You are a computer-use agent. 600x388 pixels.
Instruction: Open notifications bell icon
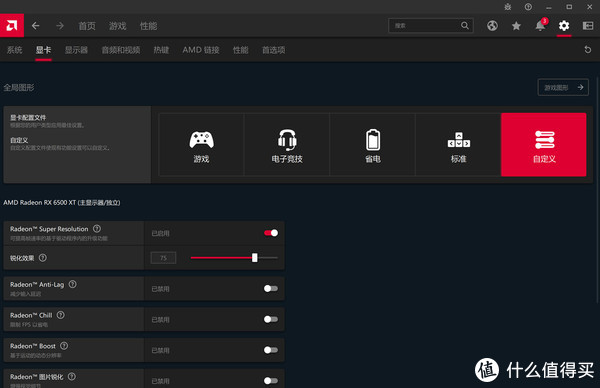pyautogui.click(x=540, y=26)
